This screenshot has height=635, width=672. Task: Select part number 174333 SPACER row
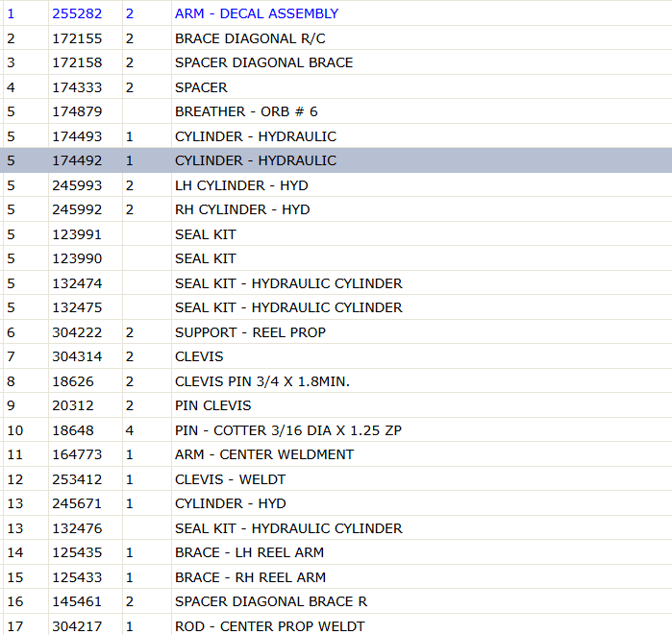click(x=336, y=87)
